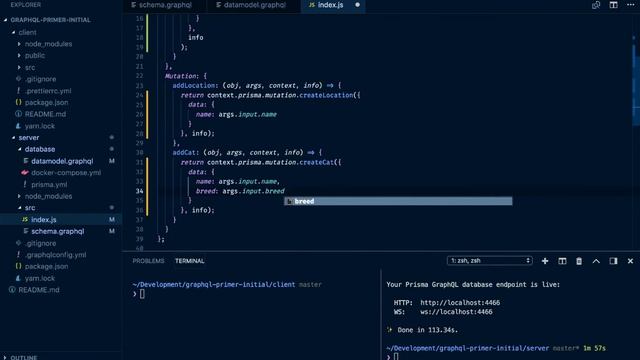Click the Mutation keyword on line 22
Image resolution: width=640 pixels, height=360 pixels.
(x=181, y=76)
